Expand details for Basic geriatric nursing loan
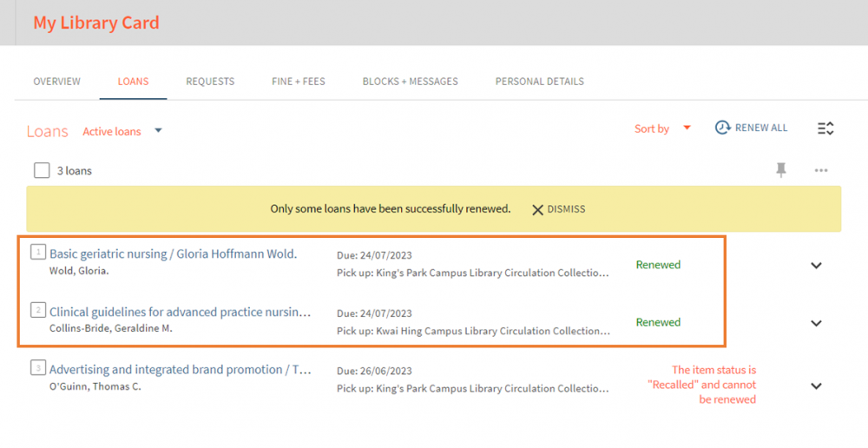This screenshot has width=868, height=448. coord(816,266)
